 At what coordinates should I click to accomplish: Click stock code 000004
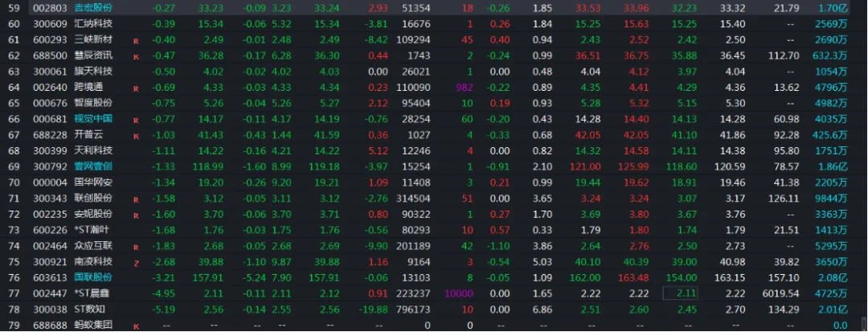[50, 182]
